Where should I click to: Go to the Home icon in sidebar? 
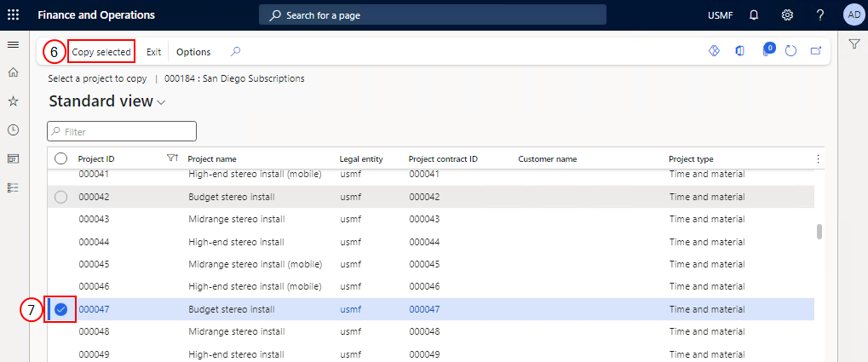[13, 72]
